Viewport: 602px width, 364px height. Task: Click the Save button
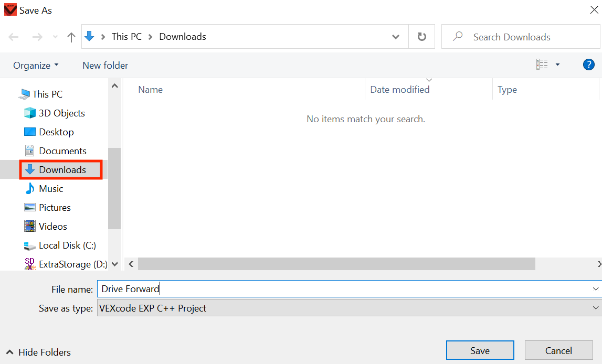coord(480,350)
